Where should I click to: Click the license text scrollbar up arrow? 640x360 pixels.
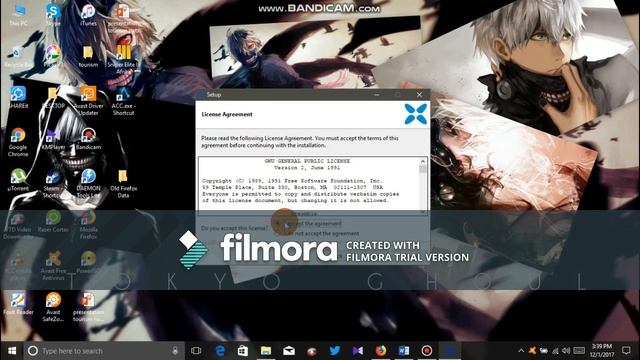(423, 162)
